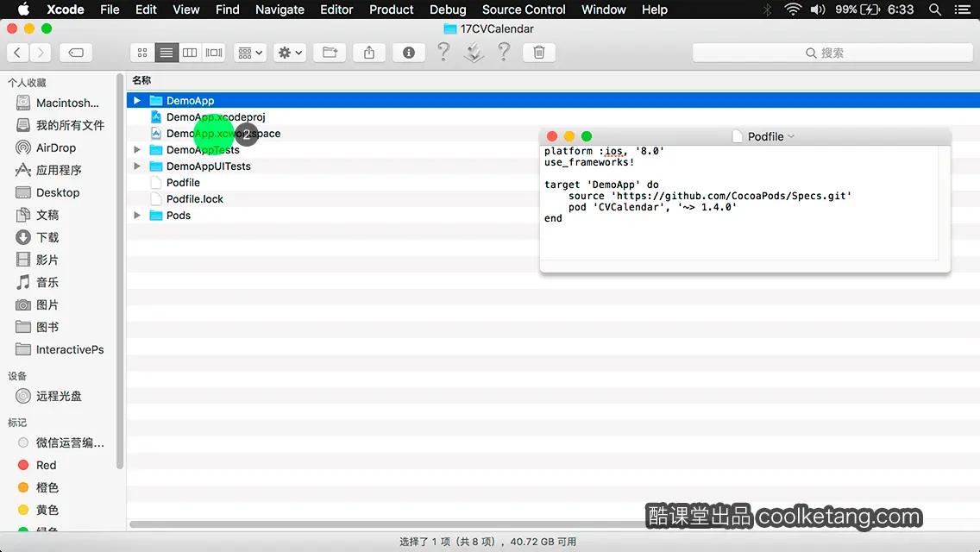The height and width of the screenshot is (552, 980).
Task: Click the volume icon in menu bar
Action: click(818, 9)
